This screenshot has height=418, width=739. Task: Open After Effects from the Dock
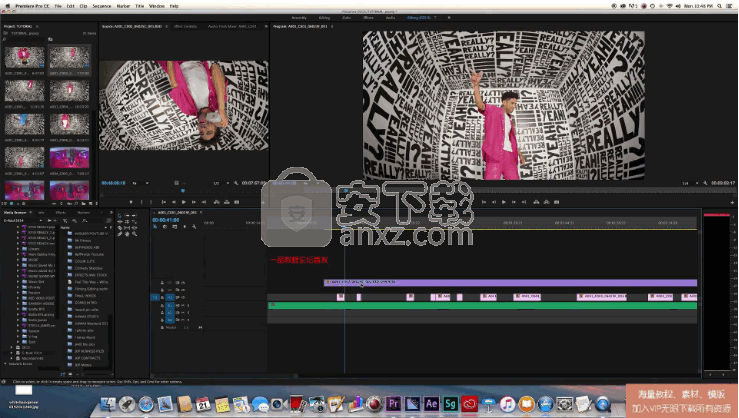click(431, 404)
